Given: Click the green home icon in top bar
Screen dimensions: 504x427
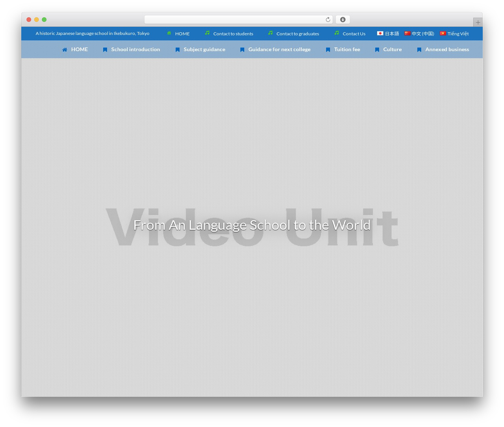Looking at the screenshot, I should click(169, 33).
